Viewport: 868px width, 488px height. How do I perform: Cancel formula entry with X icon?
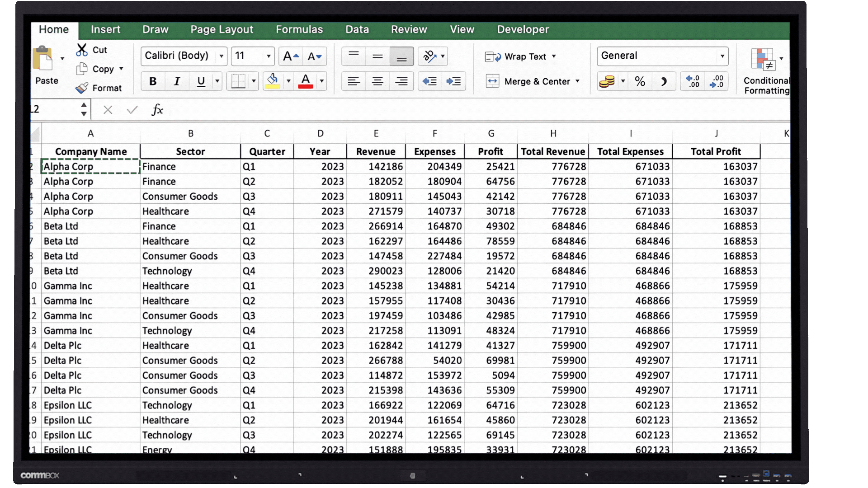[x=108, y=110]
